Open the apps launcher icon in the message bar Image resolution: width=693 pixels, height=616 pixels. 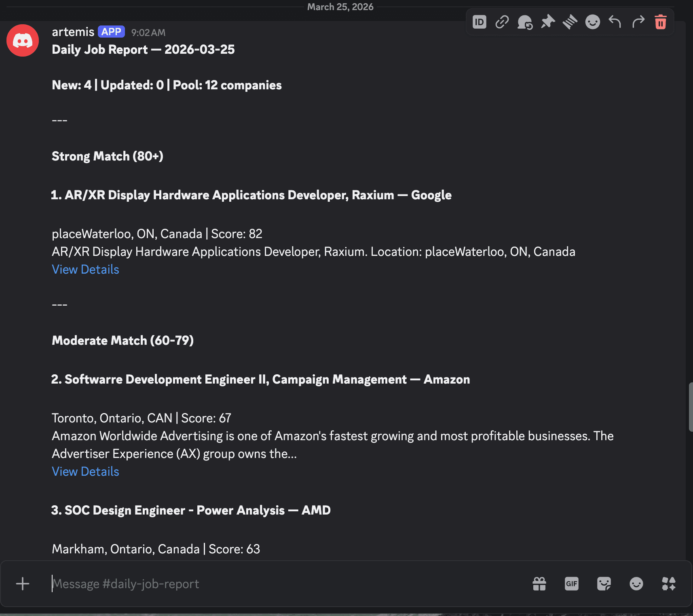point(669,584)
